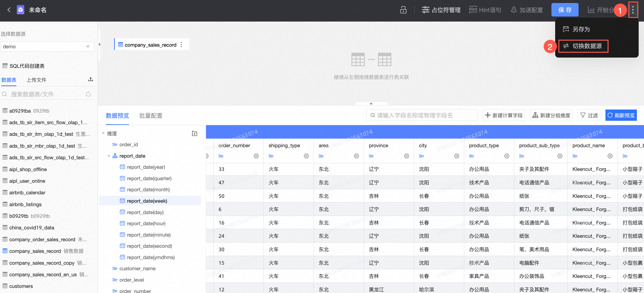644x293 pixels.
Task: Select report_date(week) field
Action: click(150, 201)
